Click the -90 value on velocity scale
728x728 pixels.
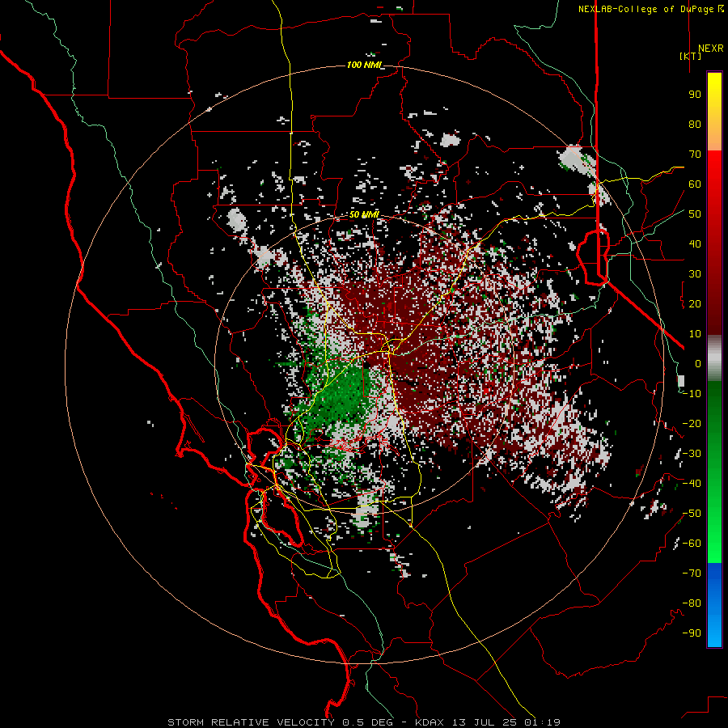[x=692, y=633]
